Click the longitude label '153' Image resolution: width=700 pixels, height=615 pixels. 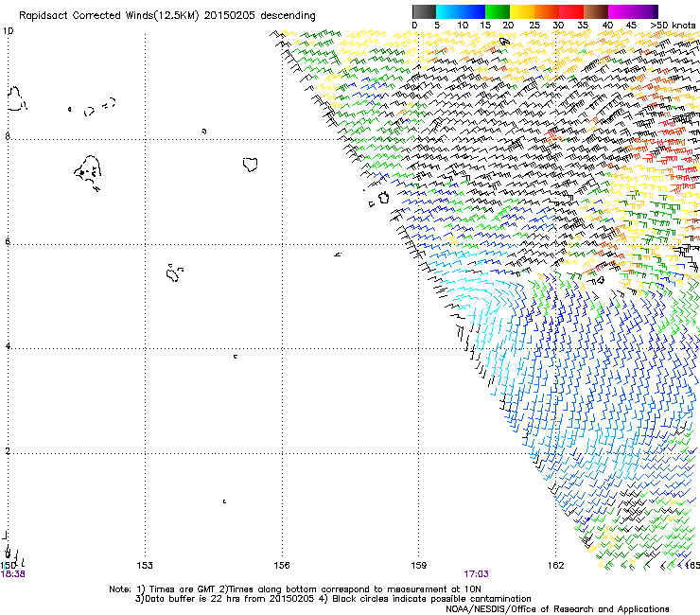145,566
